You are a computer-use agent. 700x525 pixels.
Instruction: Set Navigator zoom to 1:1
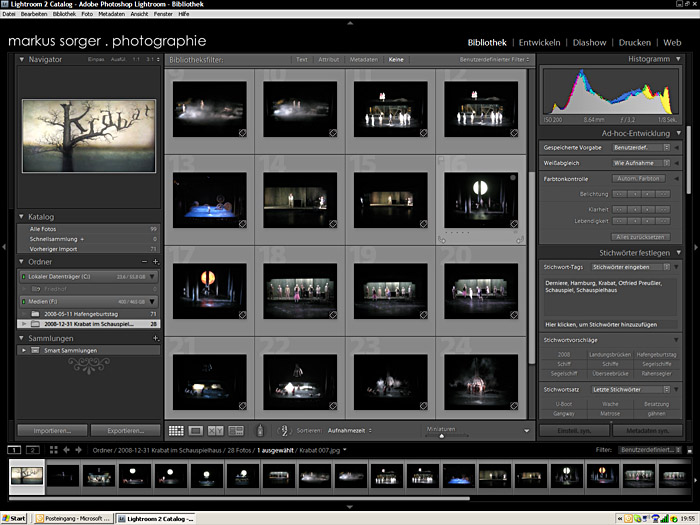point(136,59)
